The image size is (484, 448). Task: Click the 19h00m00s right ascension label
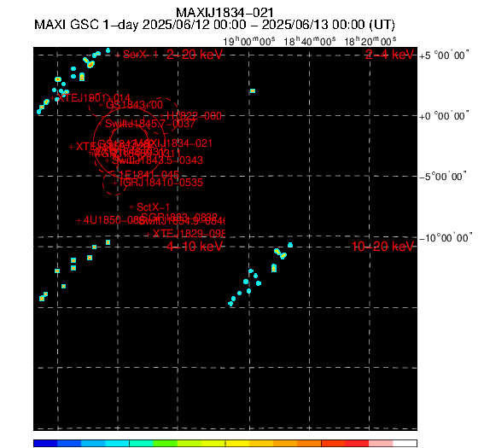(248, 41)
